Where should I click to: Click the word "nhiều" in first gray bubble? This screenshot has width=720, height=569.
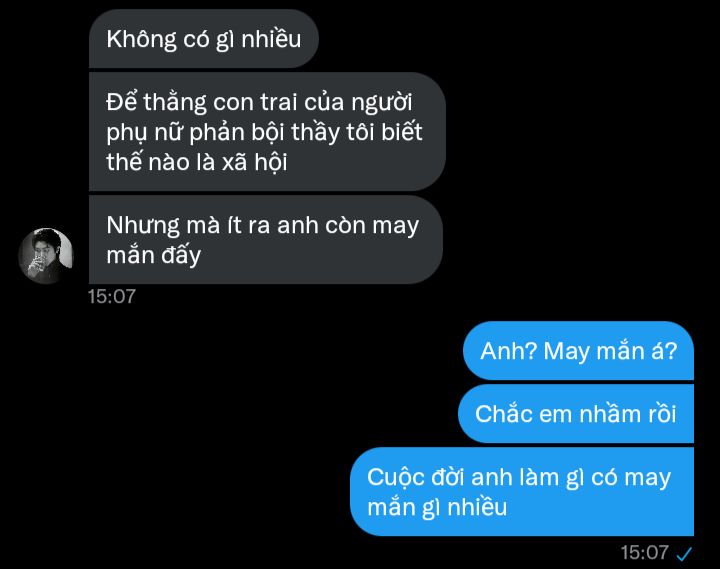click(271, 39)
